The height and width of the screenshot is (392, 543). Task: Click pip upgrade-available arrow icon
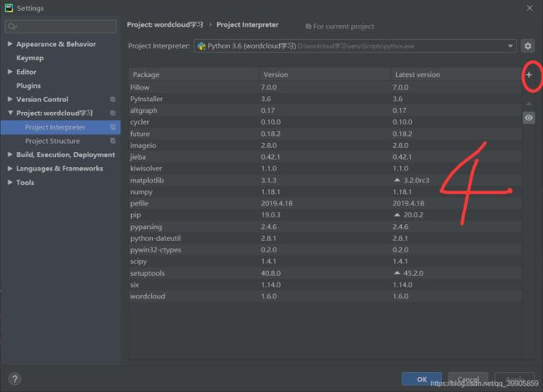coord(397,215)
